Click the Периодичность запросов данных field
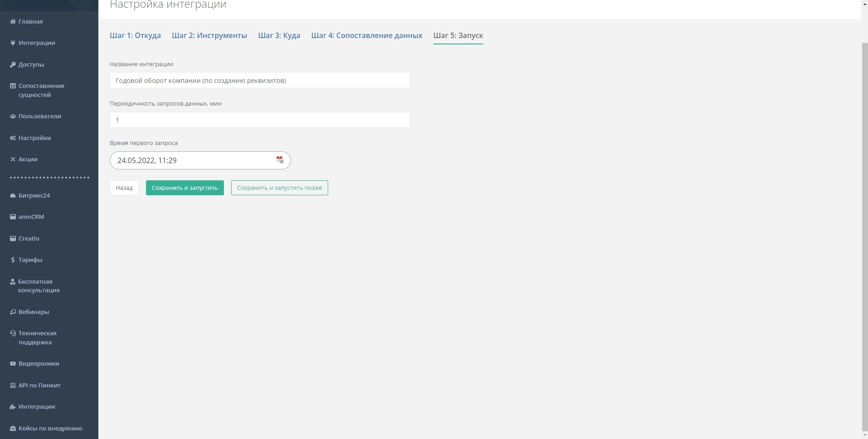 tap(260, 120)
